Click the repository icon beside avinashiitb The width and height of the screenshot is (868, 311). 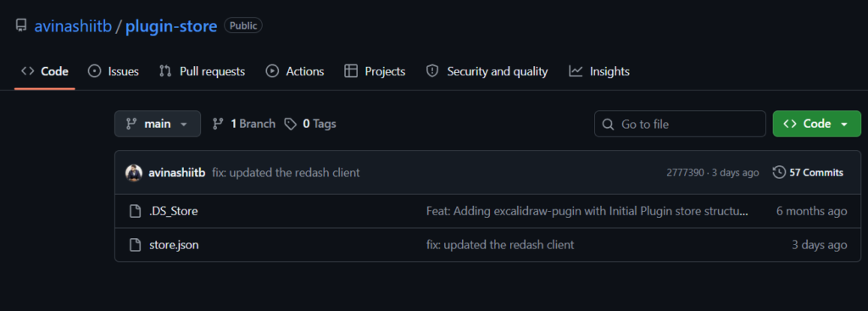pos(21,25)
